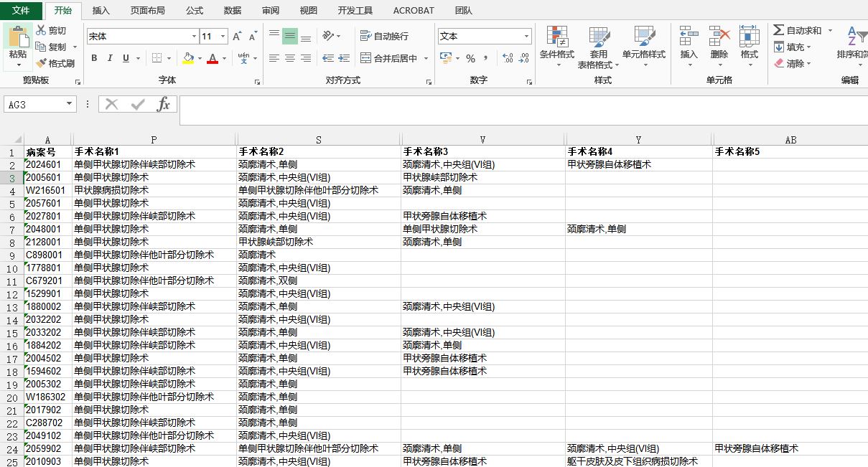The height and width of the screenshot is (467, 868).
Task: Click into the formula bar
Action: coord(523,110)
